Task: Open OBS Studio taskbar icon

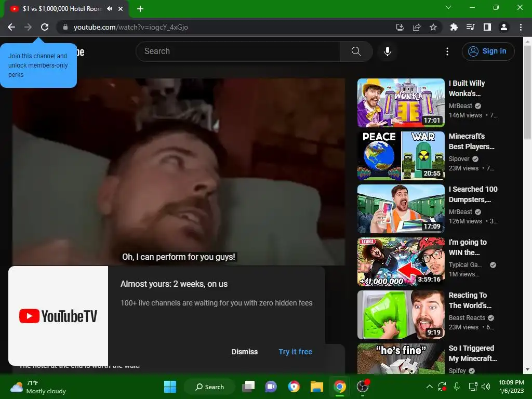Action: pyautogui.click(x=362, y=387)
